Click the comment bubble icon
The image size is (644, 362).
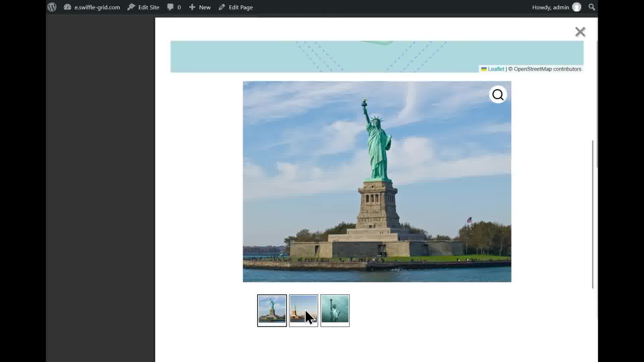coord(170,7)
